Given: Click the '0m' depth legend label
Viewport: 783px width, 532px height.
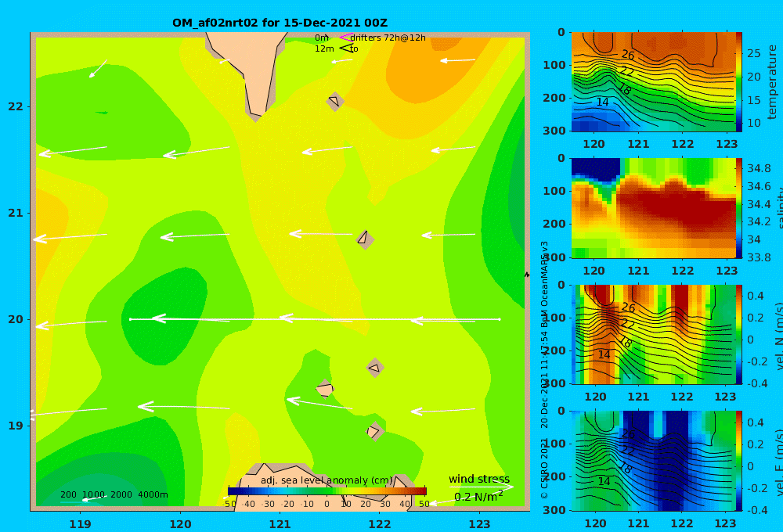Looking at the screenshot, I should click(322, 38).
